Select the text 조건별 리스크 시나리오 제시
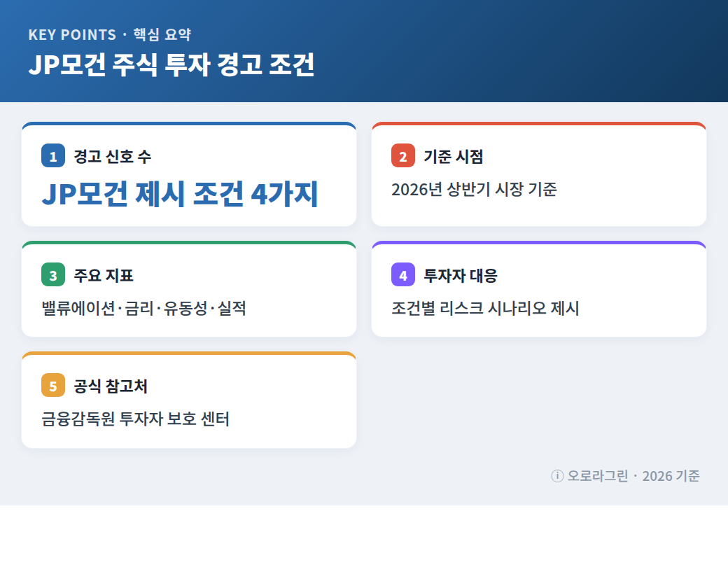 485,308
